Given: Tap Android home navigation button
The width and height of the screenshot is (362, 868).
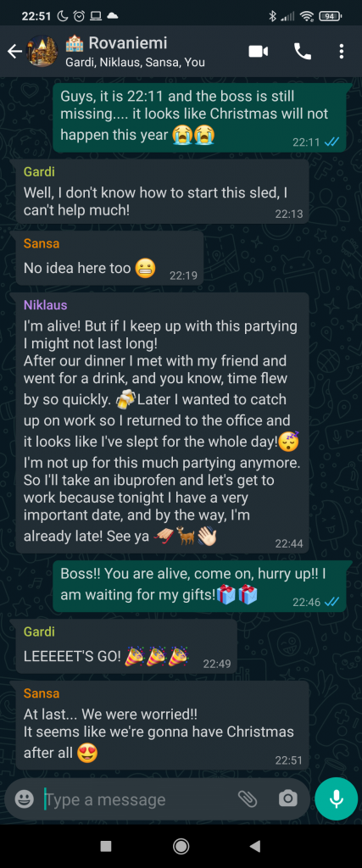Looking at the screenshot, I should coord(181,846).
